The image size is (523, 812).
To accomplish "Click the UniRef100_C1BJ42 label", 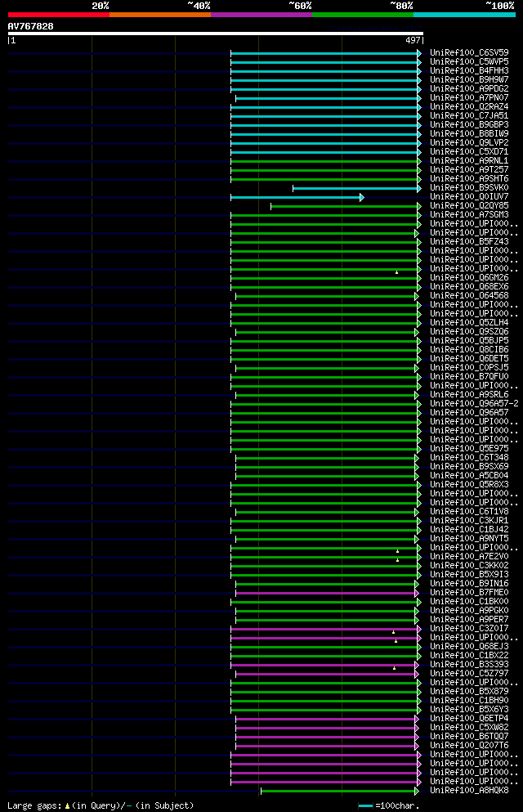I will click(x=469, y=530).
